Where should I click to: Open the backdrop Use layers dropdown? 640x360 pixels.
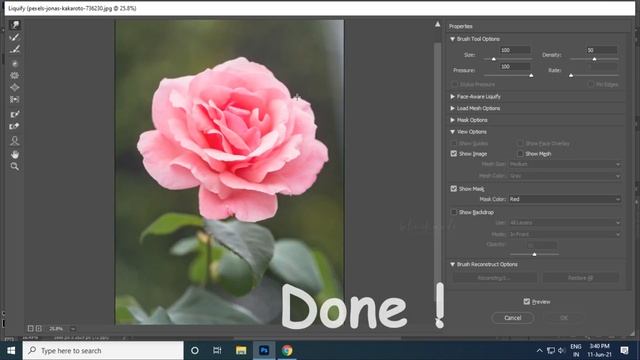[564, 223]
